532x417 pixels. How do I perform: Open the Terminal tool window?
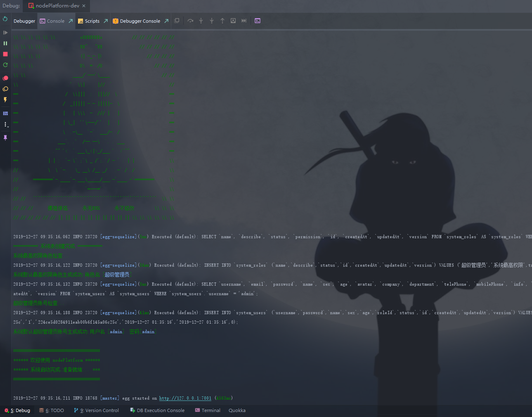(x=208, y=410)
